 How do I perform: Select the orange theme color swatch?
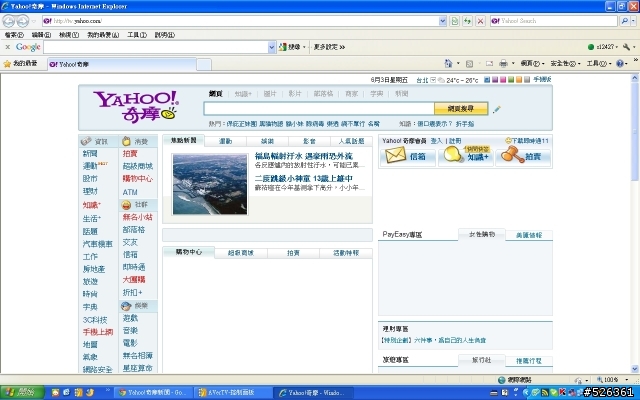519,80
